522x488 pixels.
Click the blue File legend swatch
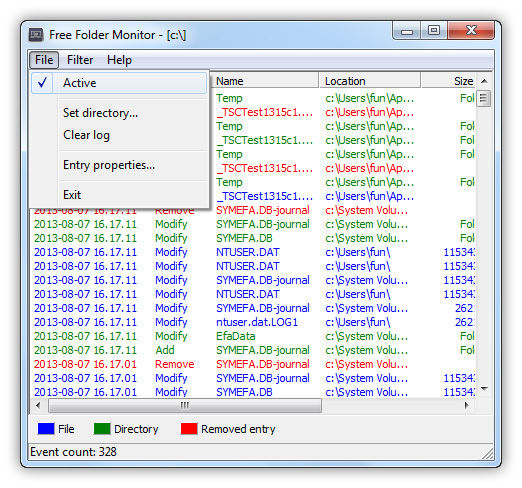(x=46, y=429)
